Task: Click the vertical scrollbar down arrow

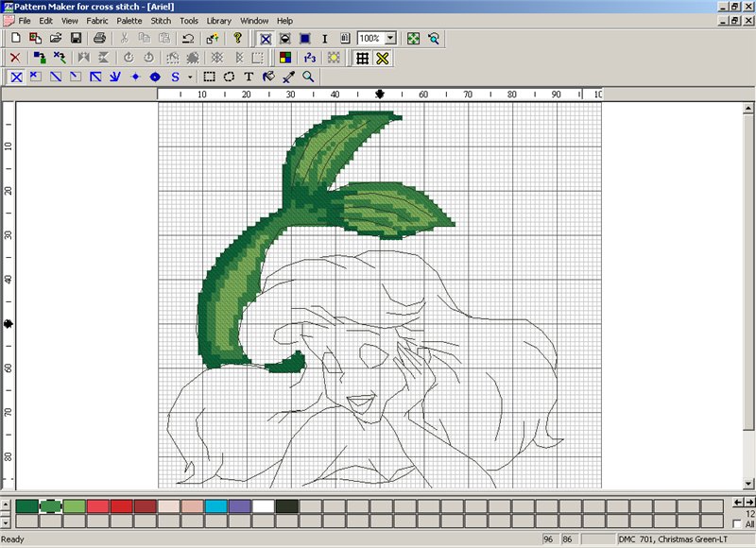Action: coord(748,484)
